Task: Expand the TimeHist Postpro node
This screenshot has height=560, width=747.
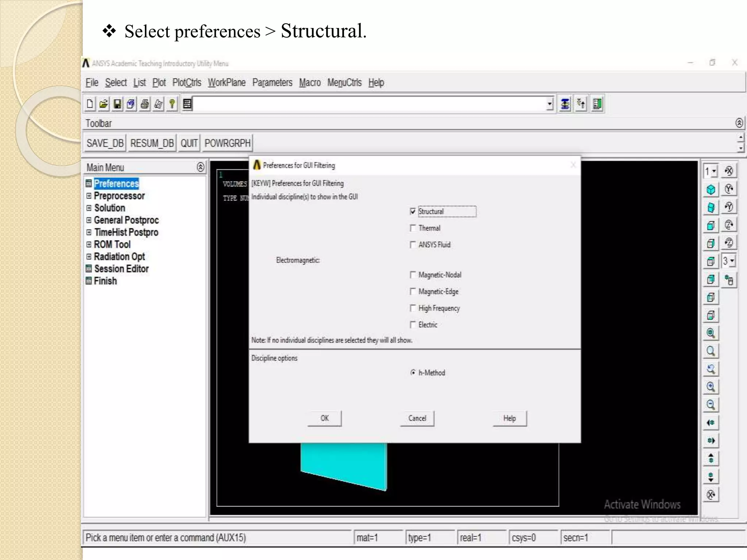Action: [x=89, y=232]
